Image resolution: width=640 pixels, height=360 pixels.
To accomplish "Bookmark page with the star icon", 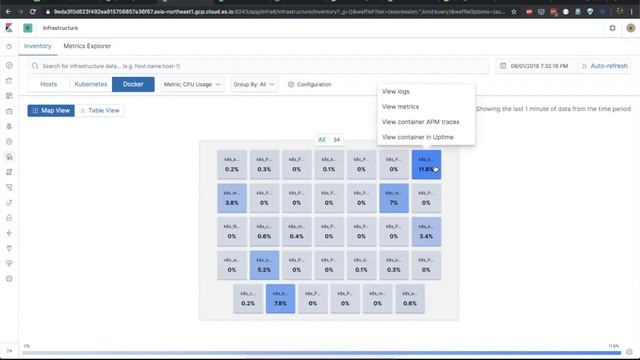I will click(x=514, y=12).
